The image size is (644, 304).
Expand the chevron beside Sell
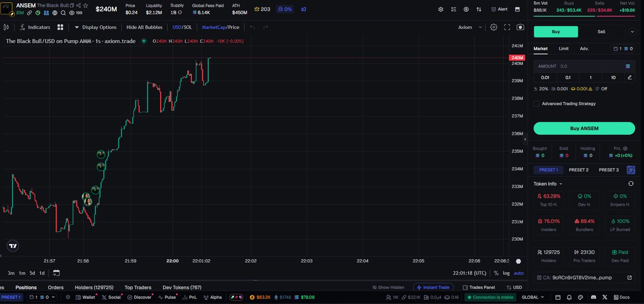[x=631, y=32]
